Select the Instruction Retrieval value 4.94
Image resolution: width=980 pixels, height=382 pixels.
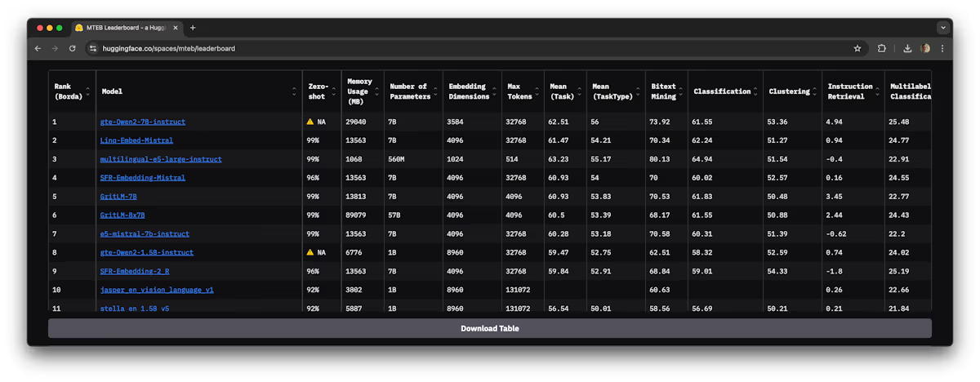tap(835, 122)
